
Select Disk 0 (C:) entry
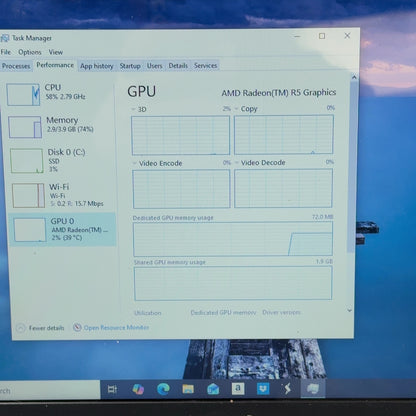[x=62, y=160]
